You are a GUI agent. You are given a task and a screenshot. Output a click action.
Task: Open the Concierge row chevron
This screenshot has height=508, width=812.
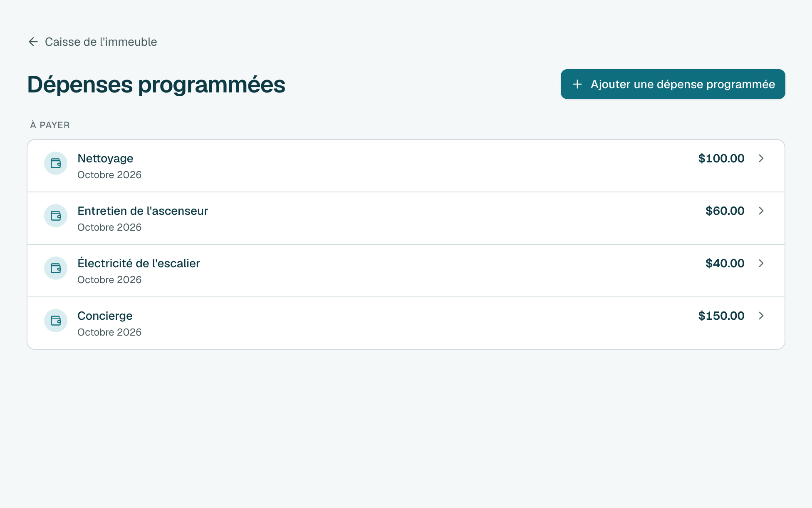(761, 316)
